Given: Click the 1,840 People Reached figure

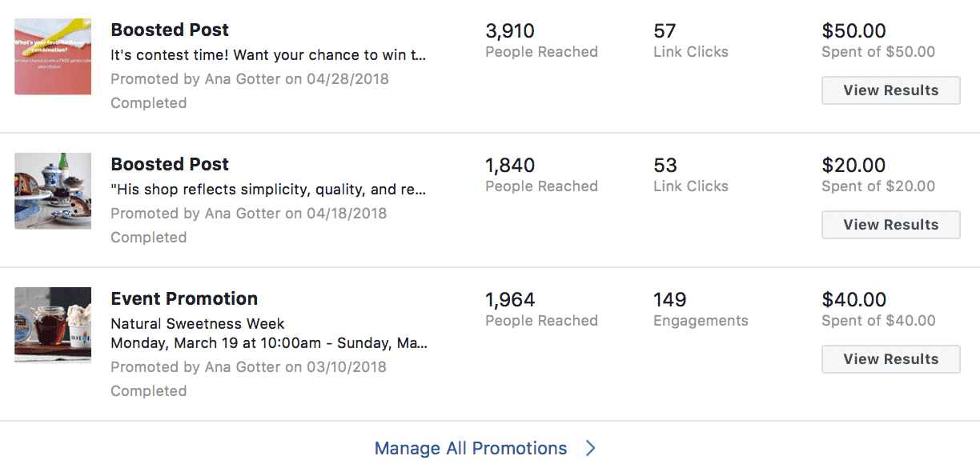Looking at the screenshot, I should point(510,166).
